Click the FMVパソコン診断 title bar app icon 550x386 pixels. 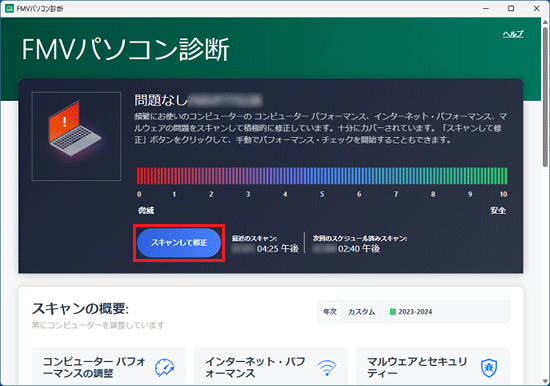click(x=9, y=8)
